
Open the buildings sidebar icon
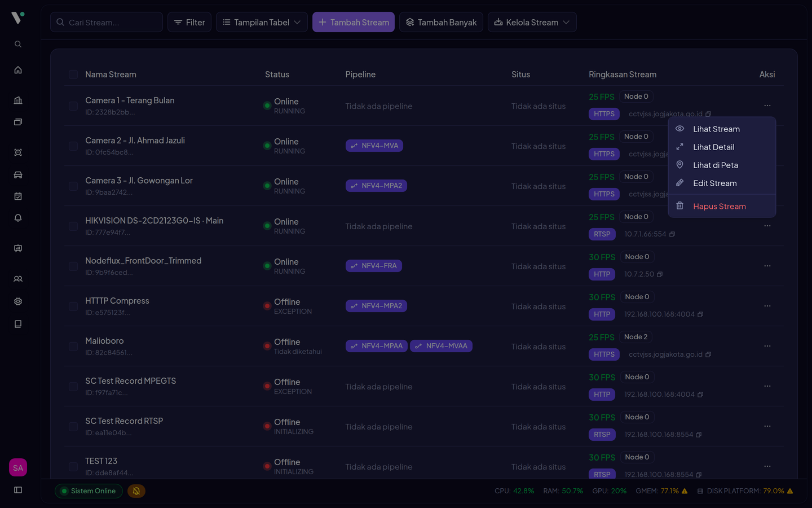click(x=18, y=100)
